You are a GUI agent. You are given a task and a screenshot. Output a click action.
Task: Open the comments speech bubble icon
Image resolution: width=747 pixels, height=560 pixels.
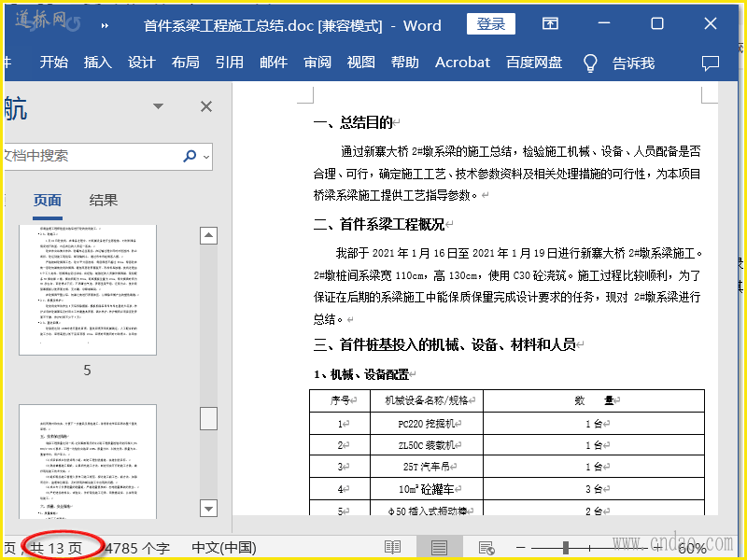click(711, 63)
